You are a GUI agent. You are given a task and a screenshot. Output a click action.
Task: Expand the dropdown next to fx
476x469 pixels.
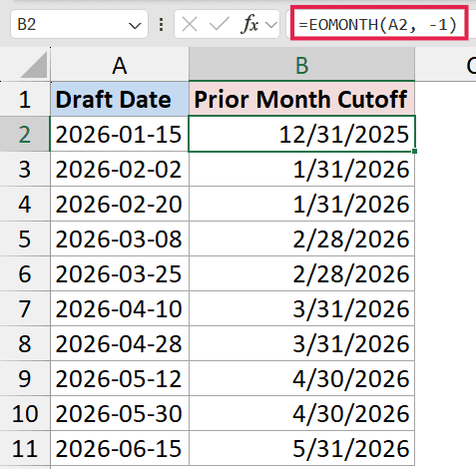click(271, 25)
